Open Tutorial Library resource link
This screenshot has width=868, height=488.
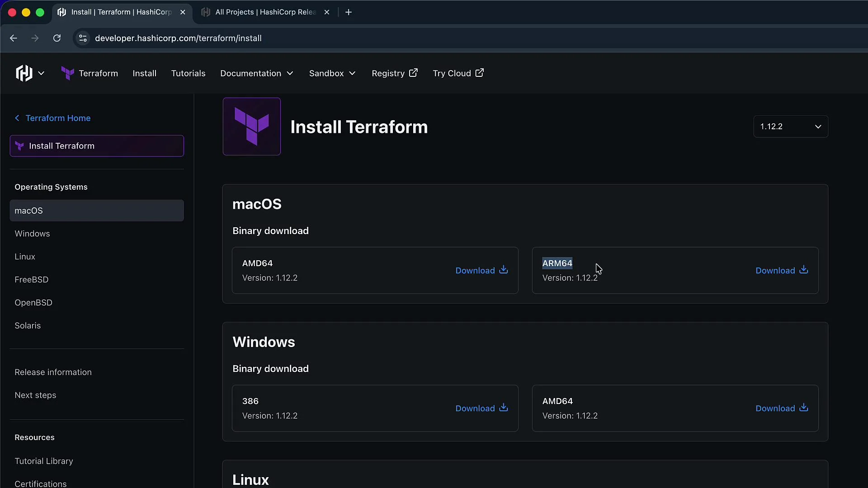[x=44, y=461]
